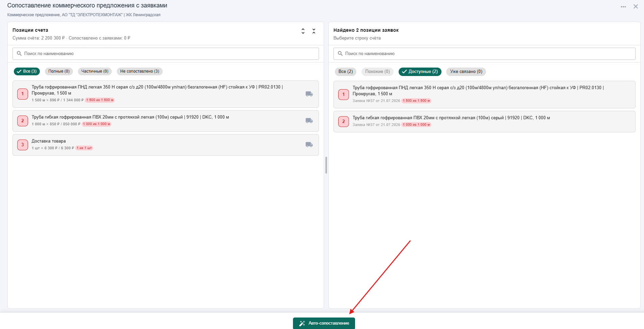This screenshot has width=644, height=329.
Task: Toggle the Доступные (2) filter chip
Action: (420, 72)
